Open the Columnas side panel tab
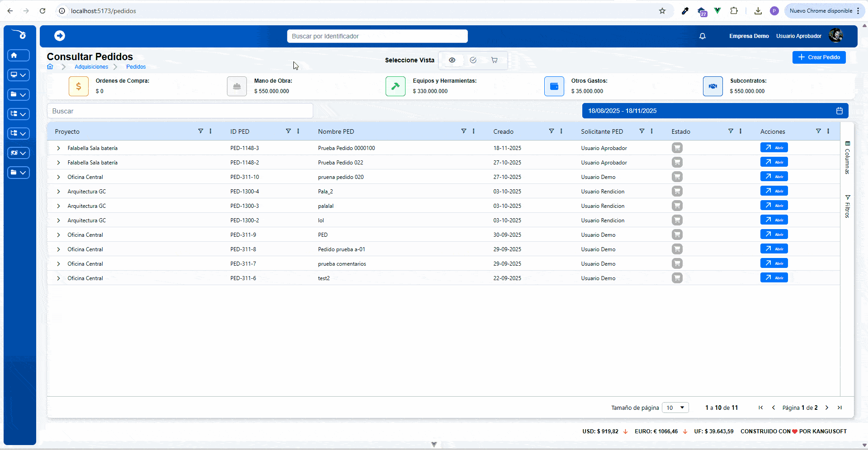 pos(847,158)
